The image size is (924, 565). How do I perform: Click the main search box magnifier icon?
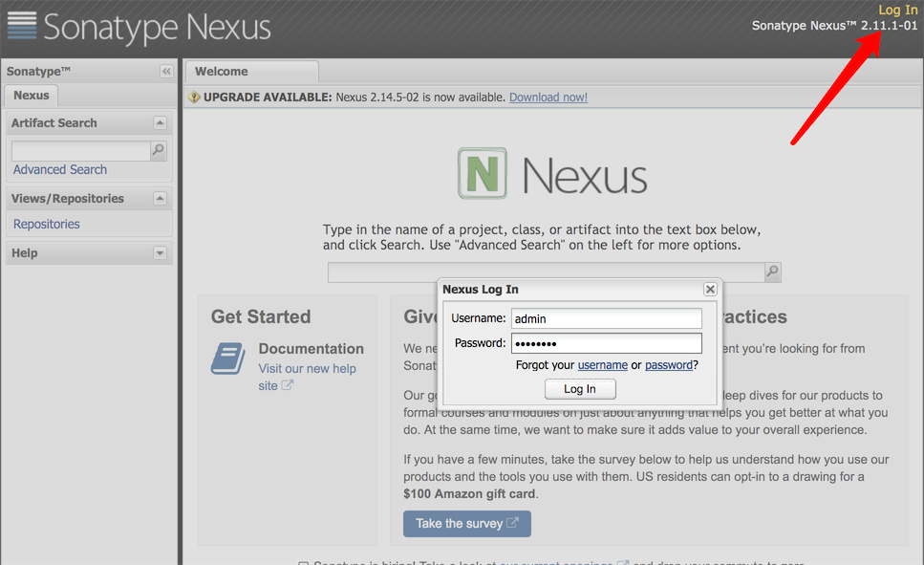coord(773,272)
